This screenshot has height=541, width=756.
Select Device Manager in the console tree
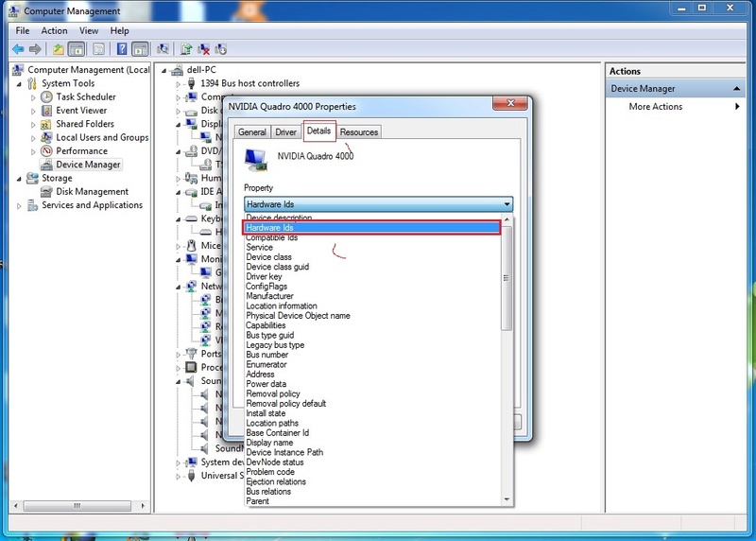pos(88,165)
